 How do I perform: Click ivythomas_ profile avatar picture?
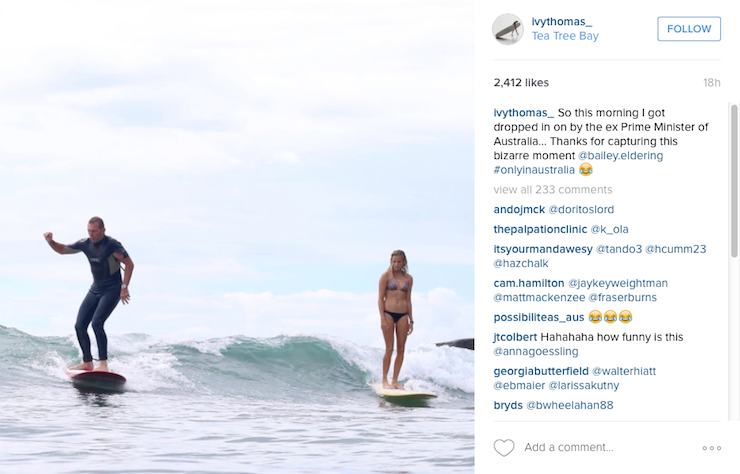508,29
